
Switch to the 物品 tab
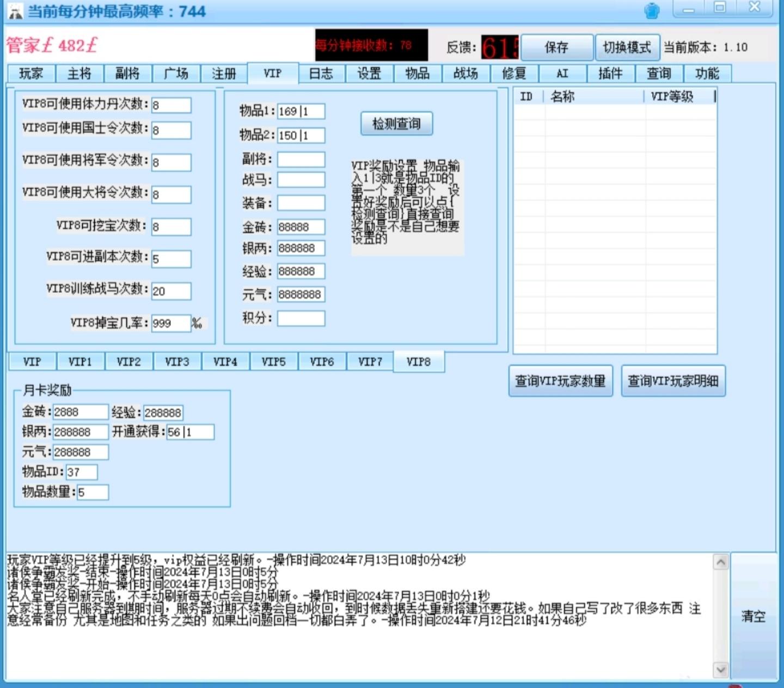click(x=418, y=73)
